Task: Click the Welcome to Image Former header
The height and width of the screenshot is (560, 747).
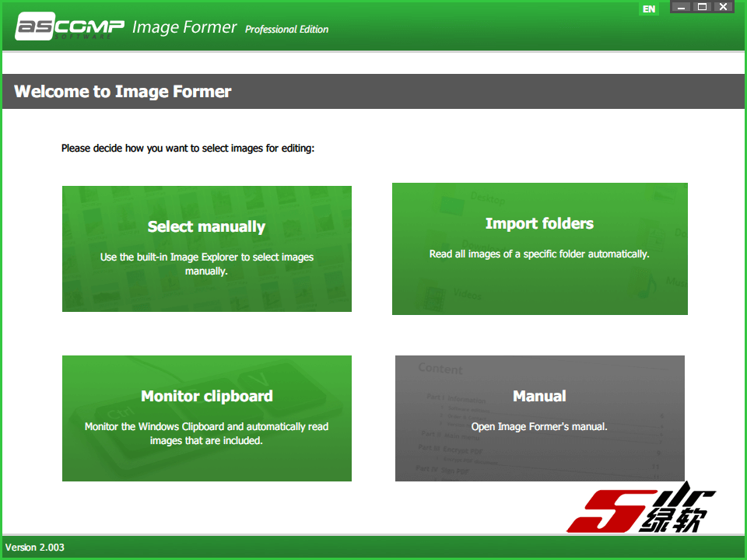Action: click(123, 92)
